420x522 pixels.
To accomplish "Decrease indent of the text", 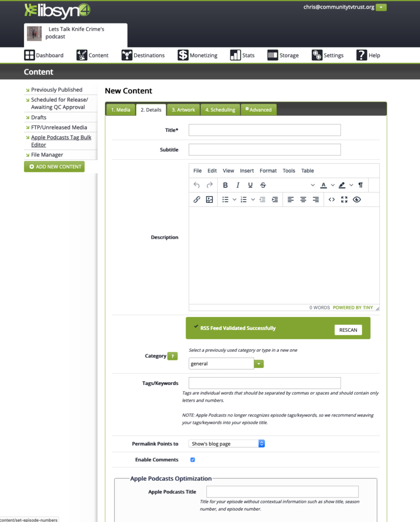I will pos(262,199).
